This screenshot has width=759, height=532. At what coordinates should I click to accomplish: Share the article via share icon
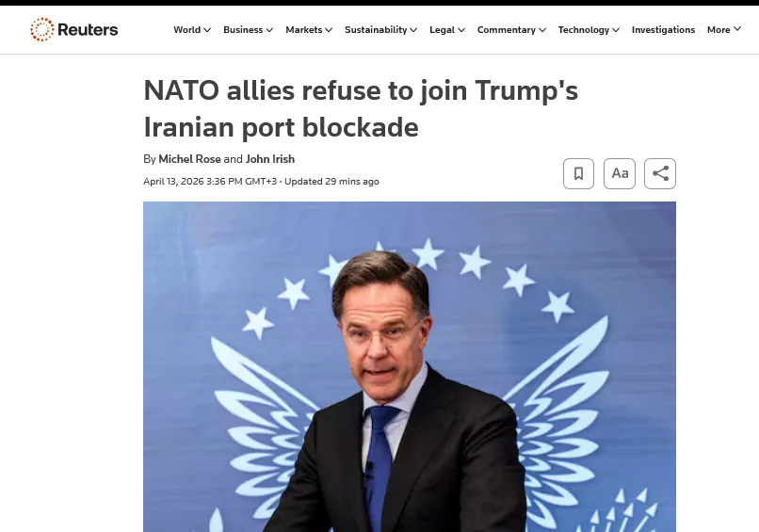coord(660,173)
